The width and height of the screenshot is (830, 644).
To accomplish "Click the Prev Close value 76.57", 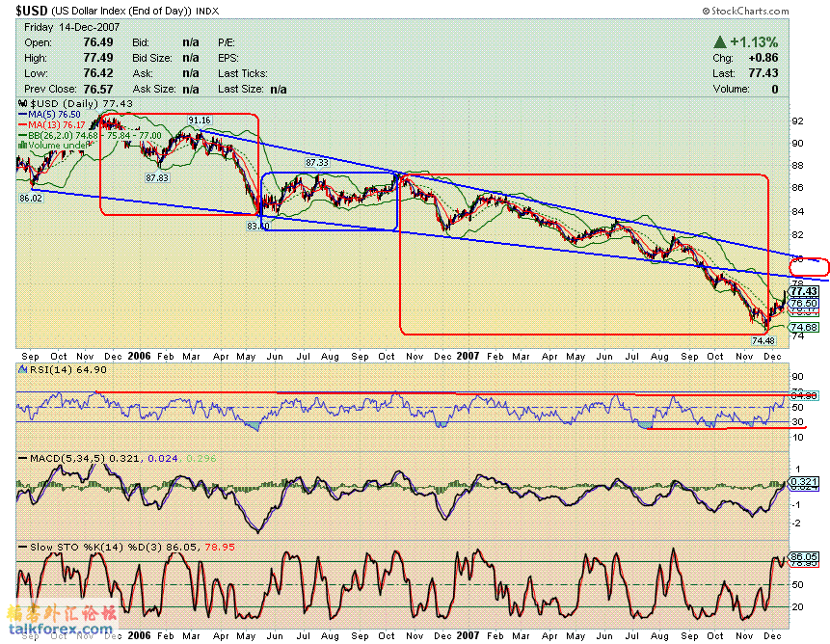I will click(98, 89).
